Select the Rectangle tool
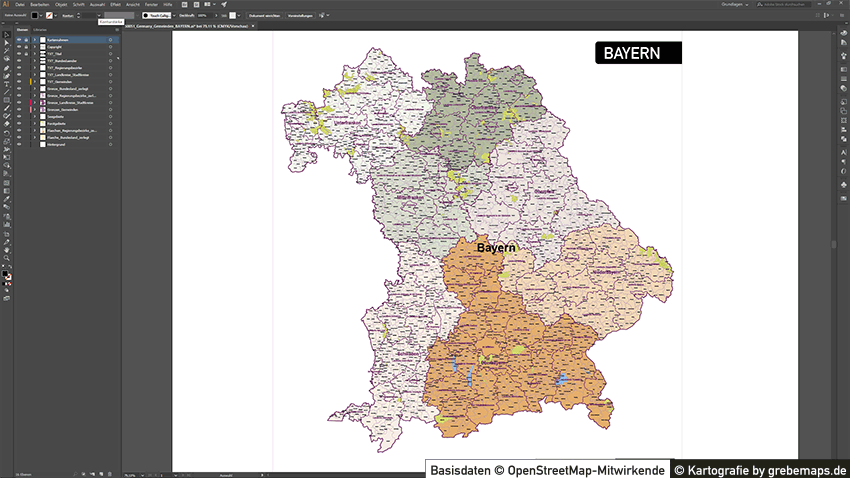This screenshot has width=850, height=478. click(6, 100)
